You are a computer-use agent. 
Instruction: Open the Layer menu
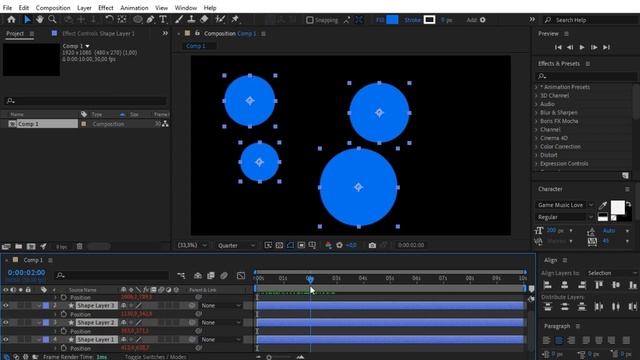pos(84,8)
